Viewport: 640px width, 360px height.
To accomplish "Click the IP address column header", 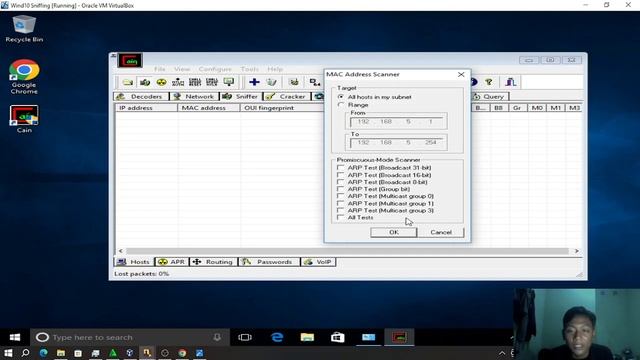I will point(146,108).
